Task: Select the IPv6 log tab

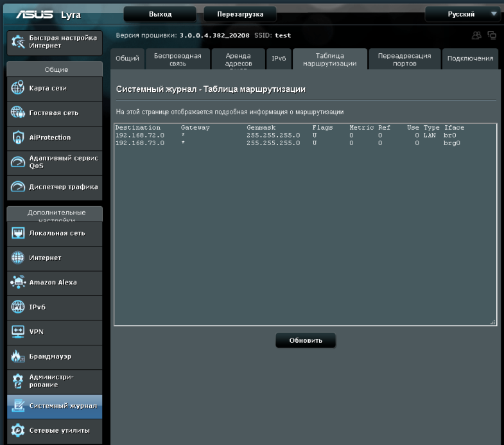Action: coord(279,58)
